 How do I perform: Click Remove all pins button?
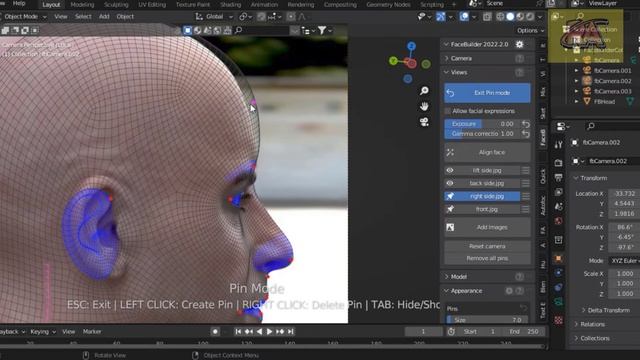[487, 258]
